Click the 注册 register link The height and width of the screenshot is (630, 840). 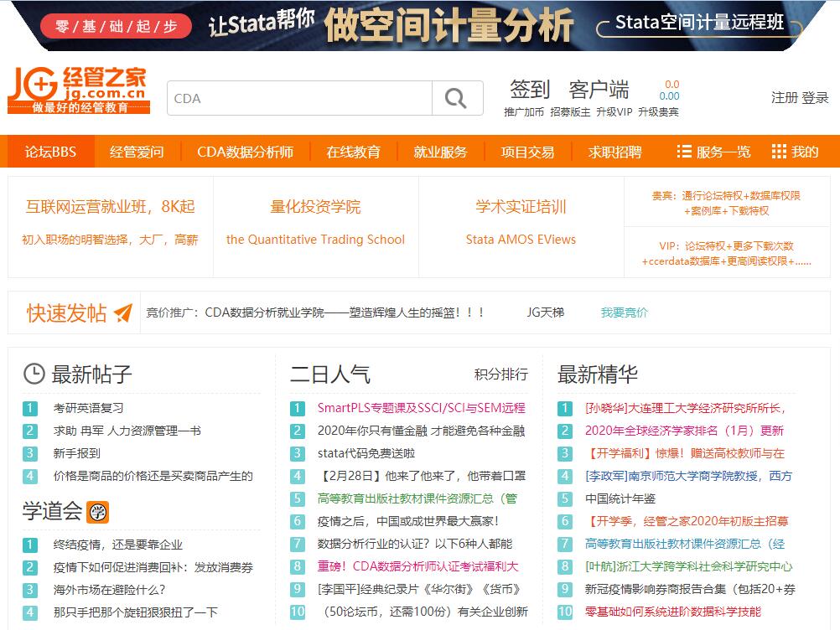785,97
